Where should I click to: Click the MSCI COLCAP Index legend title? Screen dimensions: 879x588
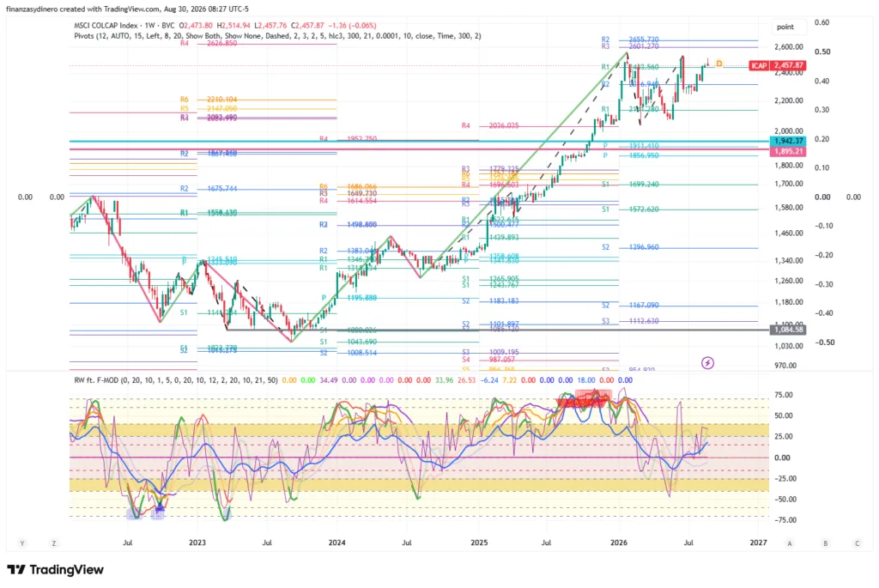point(106,26)
